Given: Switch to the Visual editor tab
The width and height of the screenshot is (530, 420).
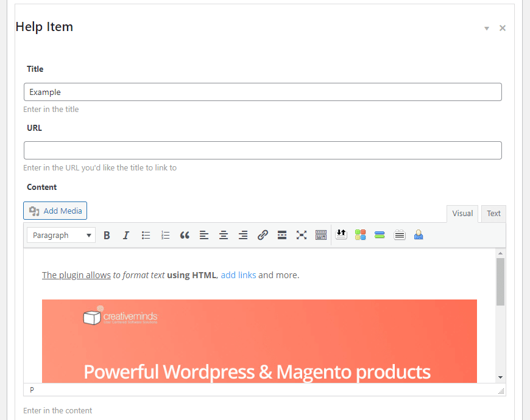Looking at the screenshot, I should [462, 214].
